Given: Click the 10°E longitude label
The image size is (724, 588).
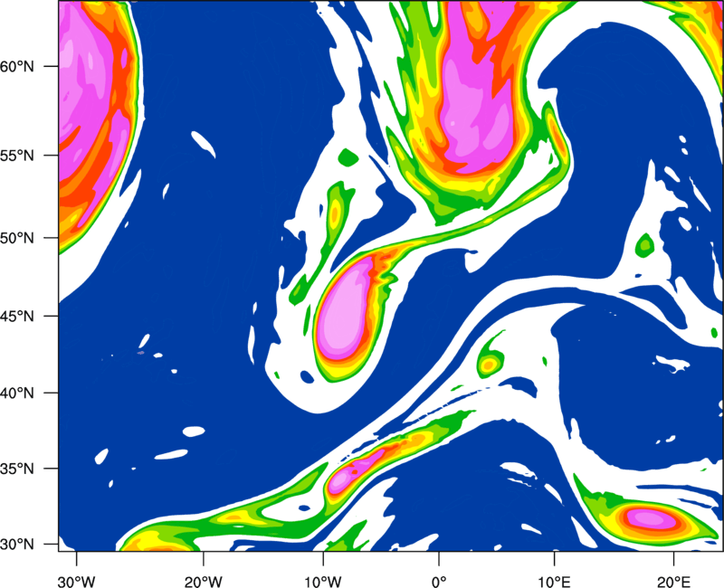Looking at the screenshot, I should coord(554,582).
